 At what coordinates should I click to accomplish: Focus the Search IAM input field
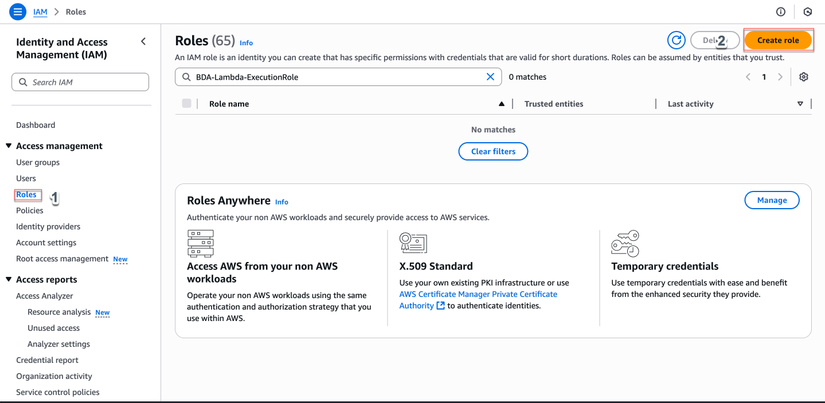[85, 82]
